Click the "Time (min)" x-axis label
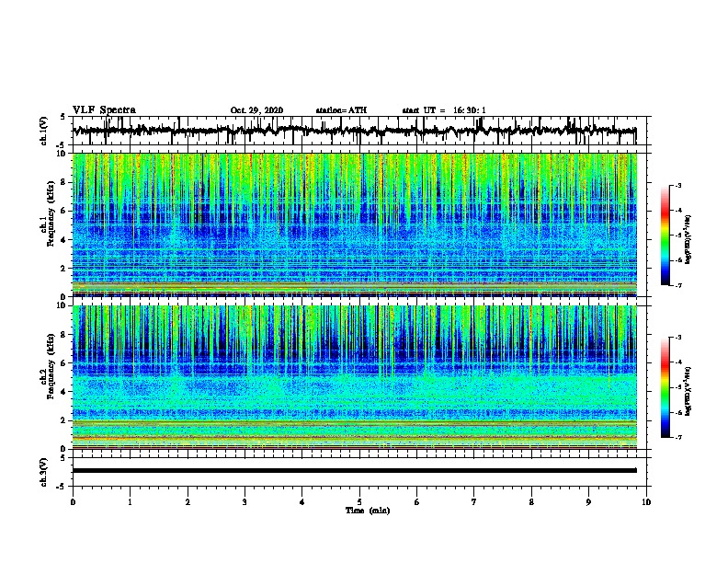 coord(368,511)
